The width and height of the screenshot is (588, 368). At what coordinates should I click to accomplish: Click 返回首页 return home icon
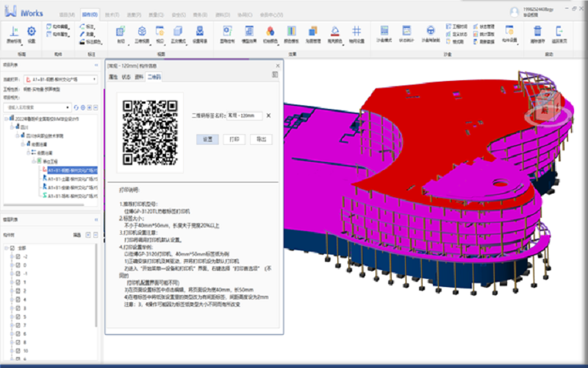559,34
